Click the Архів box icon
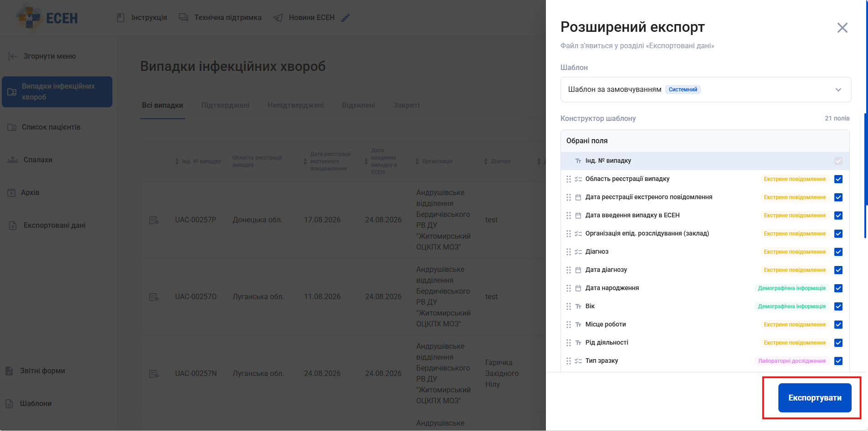This screenshot has height=431, width=868. point(11,193)
